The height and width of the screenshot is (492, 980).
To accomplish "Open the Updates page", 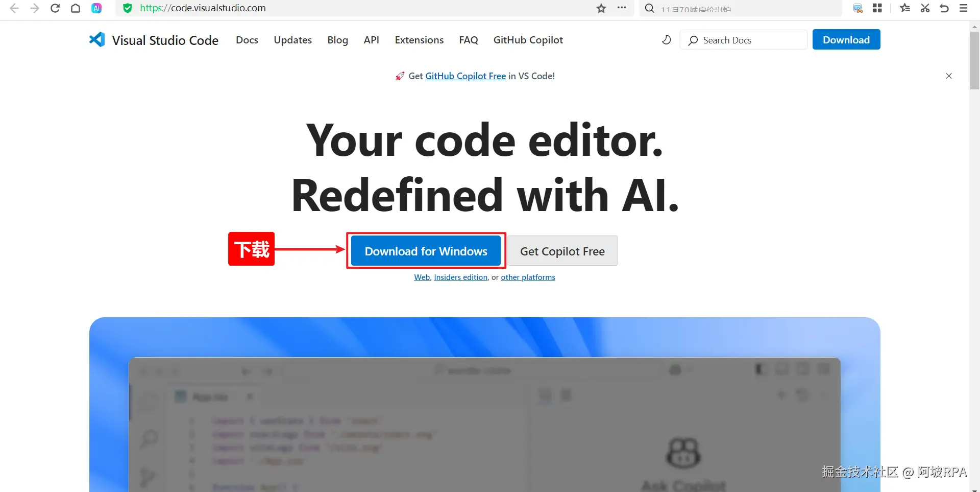I will (293, 40).
